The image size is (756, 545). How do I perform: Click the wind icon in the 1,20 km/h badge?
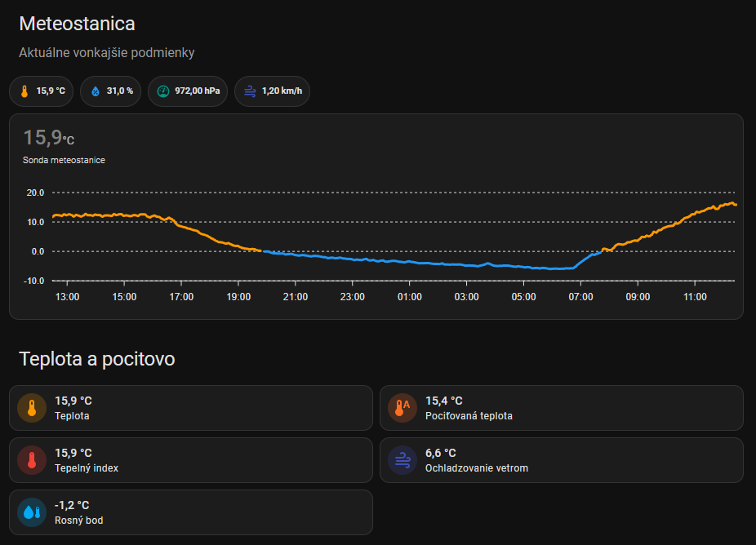point(249,91)
